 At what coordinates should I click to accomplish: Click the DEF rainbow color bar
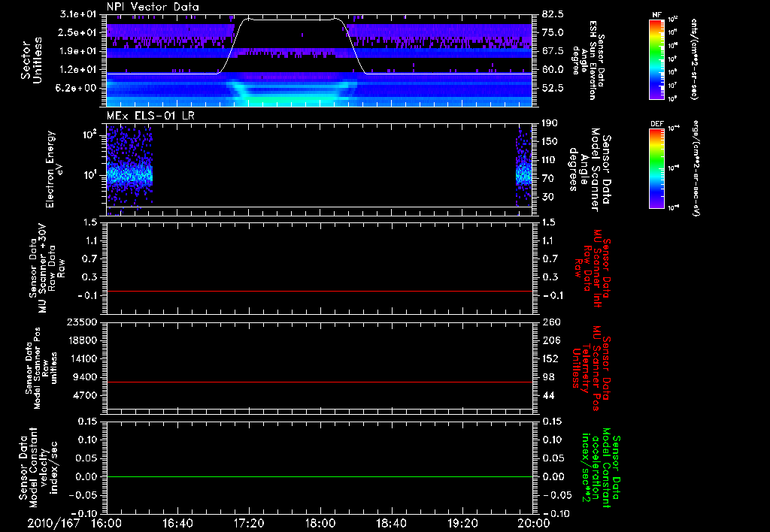click(657, 168)
